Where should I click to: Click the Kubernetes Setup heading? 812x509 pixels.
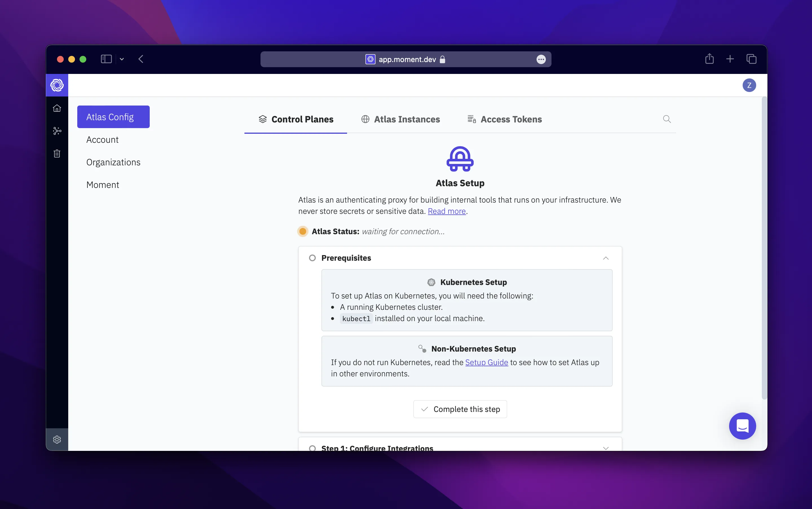pyautogui.click(x=473, y=282)
